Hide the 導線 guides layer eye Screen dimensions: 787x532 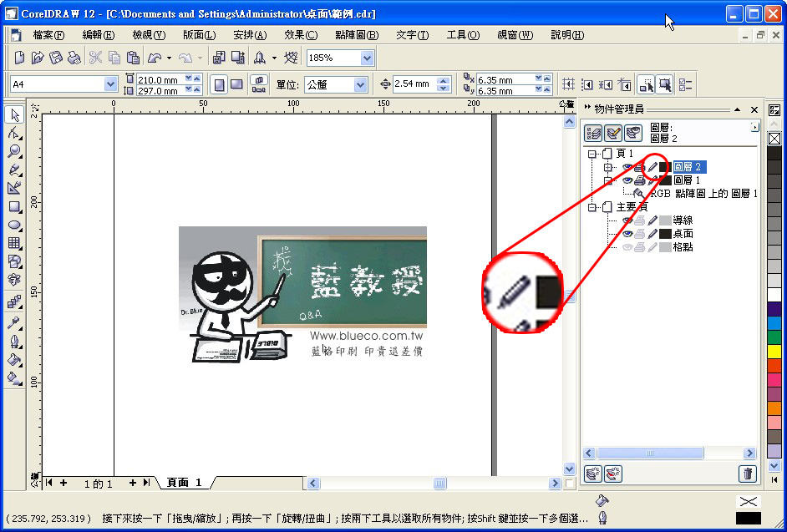coord(627,220)
